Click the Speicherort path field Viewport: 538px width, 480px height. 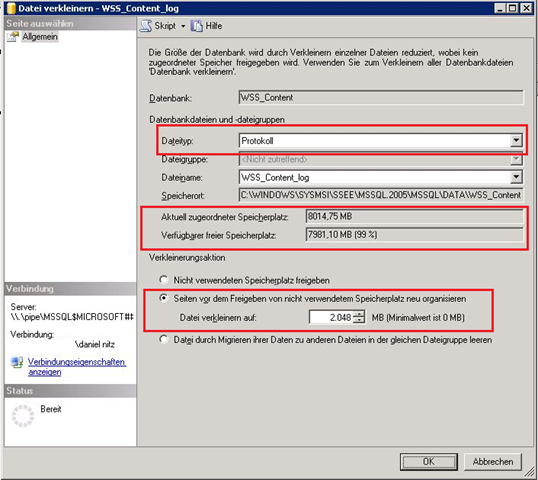381,195
